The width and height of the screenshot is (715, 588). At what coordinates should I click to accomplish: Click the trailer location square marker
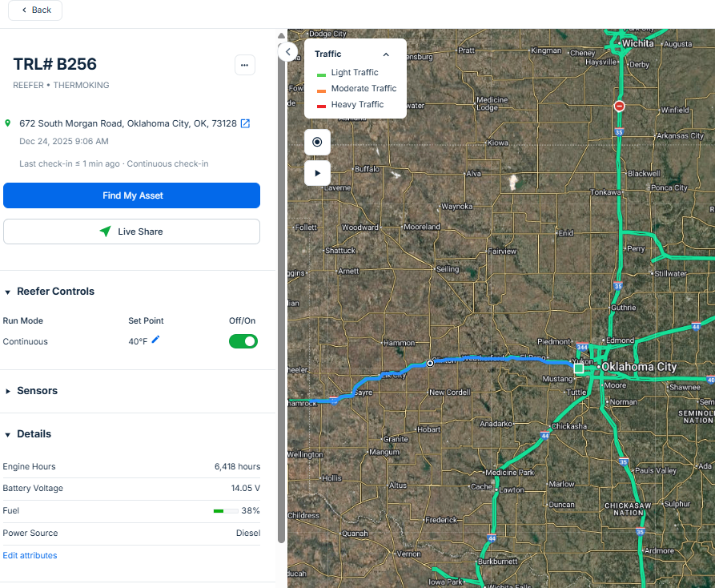point(578,369)
